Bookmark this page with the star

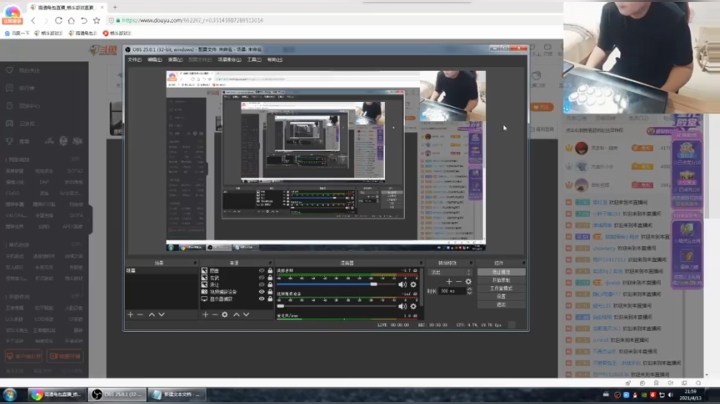tap(96, 21)
